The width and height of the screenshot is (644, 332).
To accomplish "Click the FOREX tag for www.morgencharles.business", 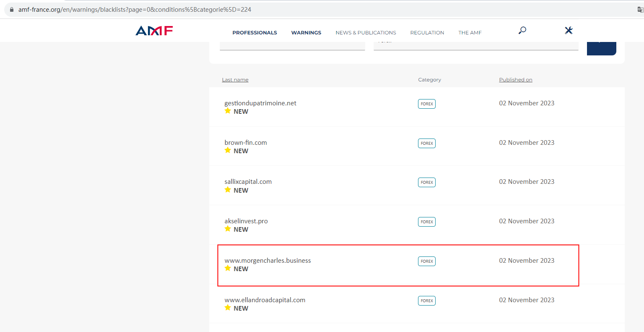I will point(426,261).
